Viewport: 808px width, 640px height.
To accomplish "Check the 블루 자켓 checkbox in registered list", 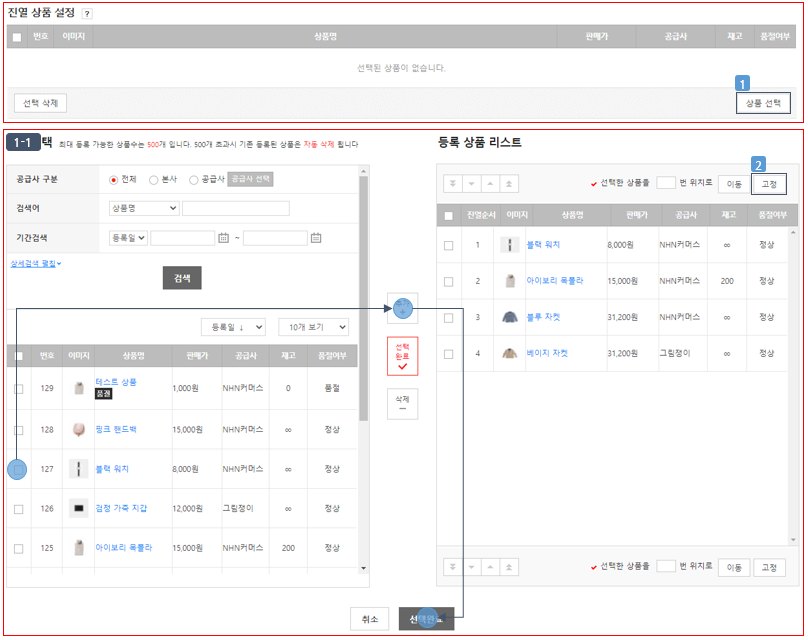I will pos(448,318).
